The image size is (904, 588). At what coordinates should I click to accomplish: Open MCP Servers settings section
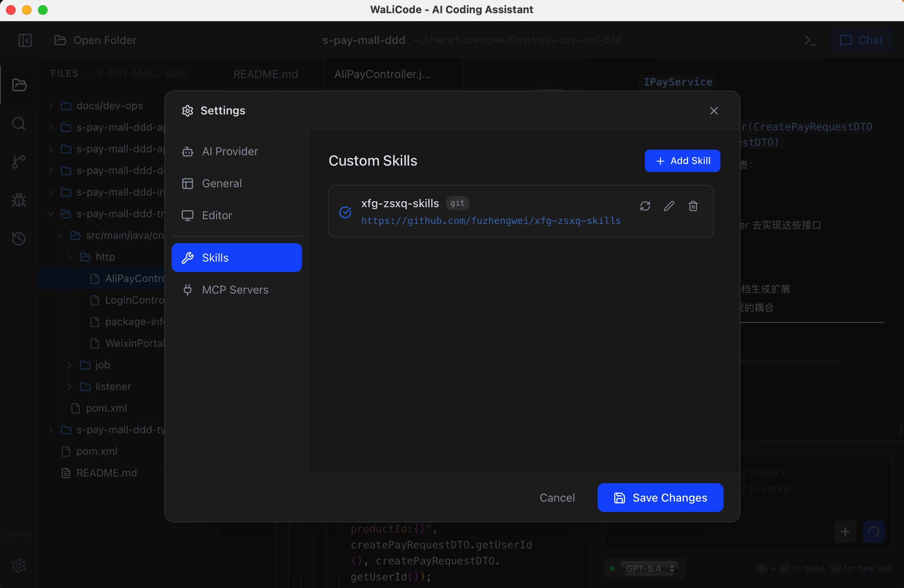click(235, 290)
